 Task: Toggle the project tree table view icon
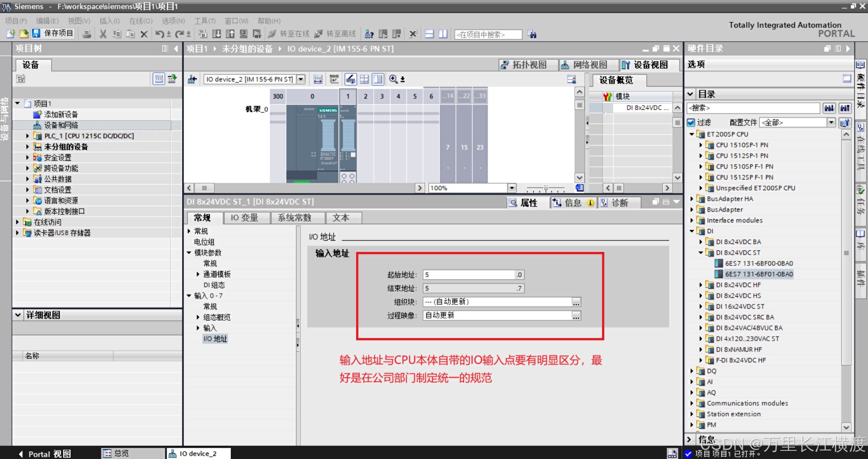coord(159,79)
